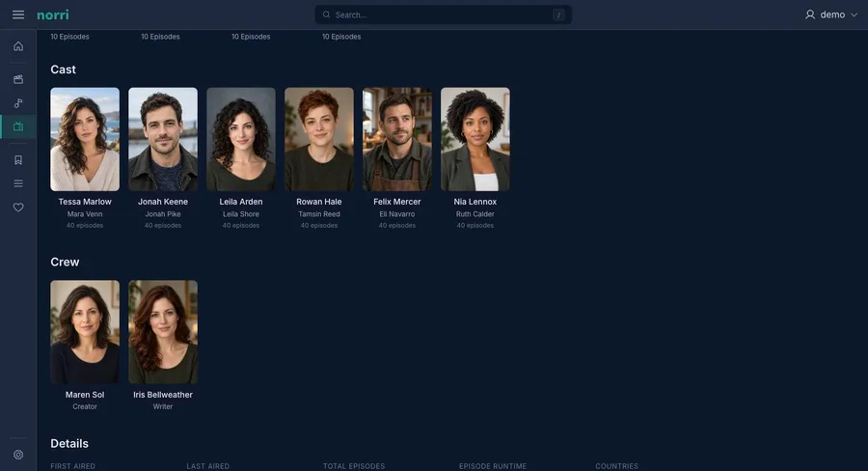Open settings gear in sidebar
The height and width of the screenshot is (471, 868).
click(x=18, y=455)
